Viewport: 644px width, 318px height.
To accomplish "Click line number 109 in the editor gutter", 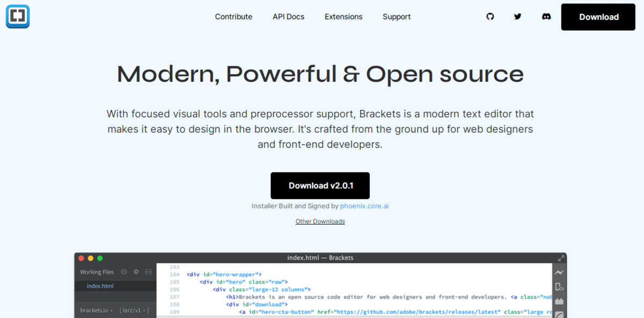I will click(x=174, y=312).
